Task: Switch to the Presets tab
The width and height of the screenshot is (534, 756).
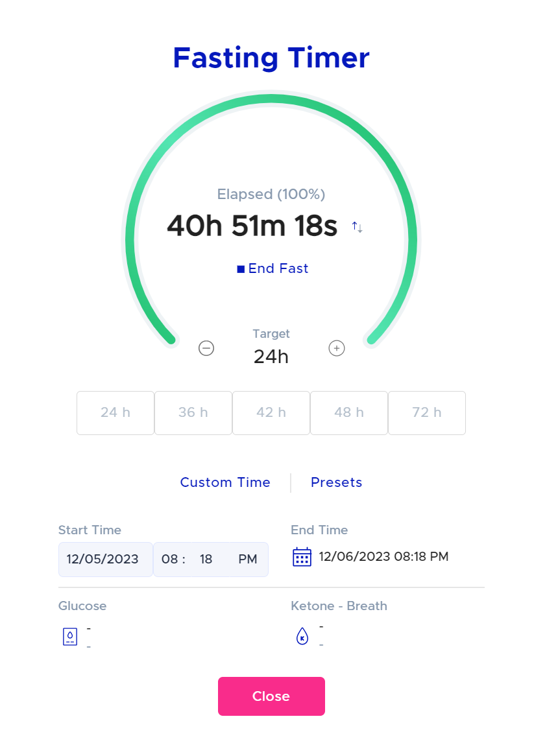Action: tap(336, 482)
